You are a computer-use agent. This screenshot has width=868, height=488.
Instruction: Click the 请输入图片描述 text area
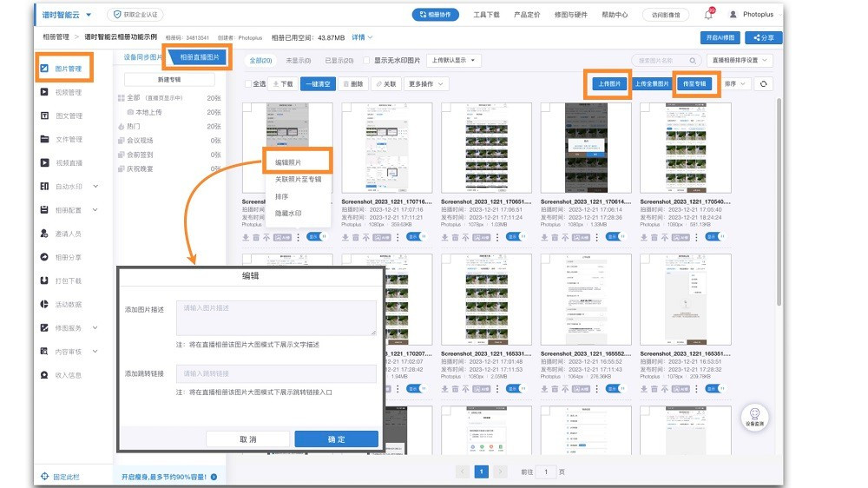(276, 318)
